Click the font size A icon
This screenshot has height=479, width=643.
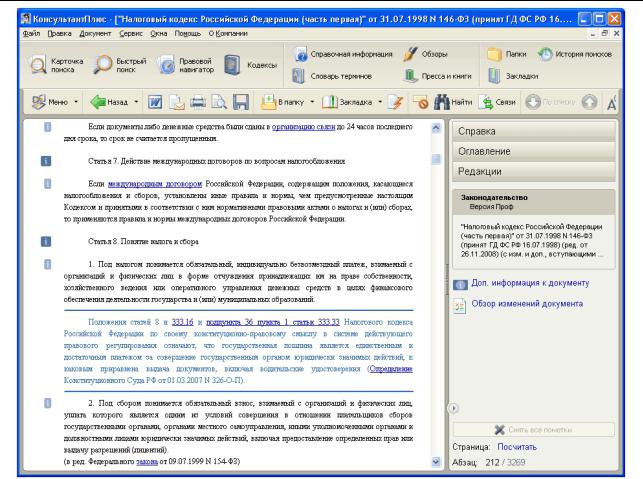[611, 103]
